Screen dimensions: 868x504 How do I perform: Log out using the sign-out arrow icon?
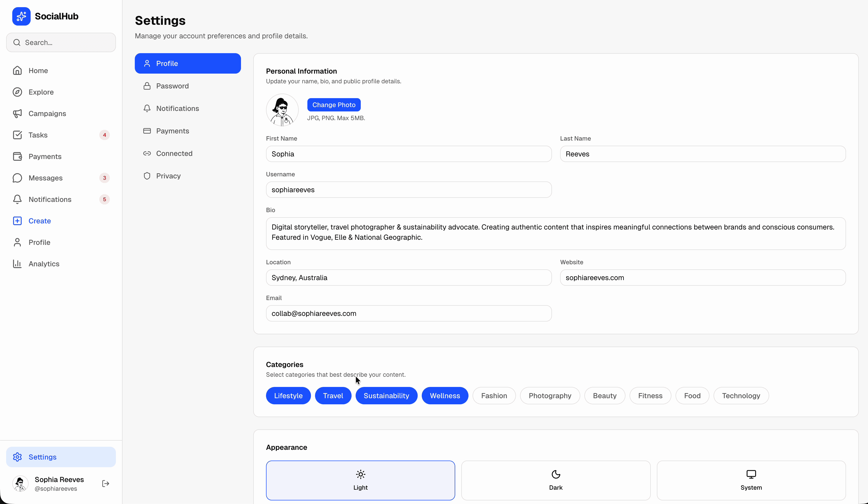105,483
